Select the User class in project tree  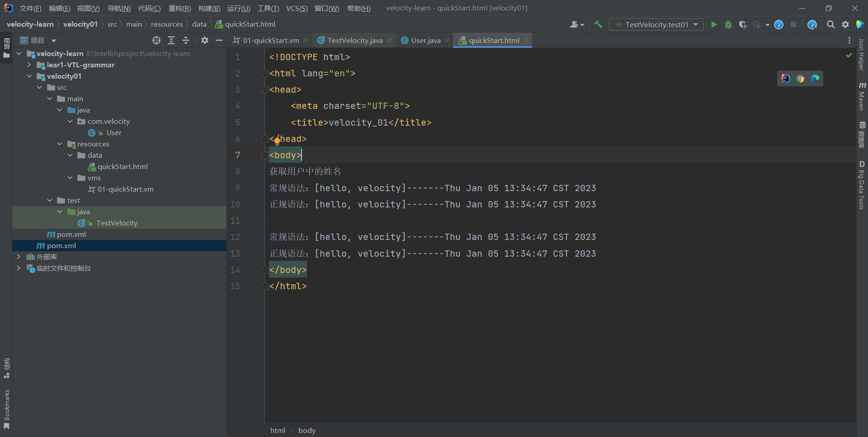(x=113, y=132)
